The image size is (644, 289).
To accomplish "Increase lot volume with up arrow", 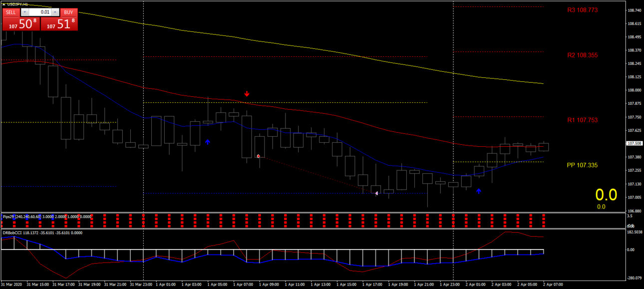I will click(x=55, y=12).
